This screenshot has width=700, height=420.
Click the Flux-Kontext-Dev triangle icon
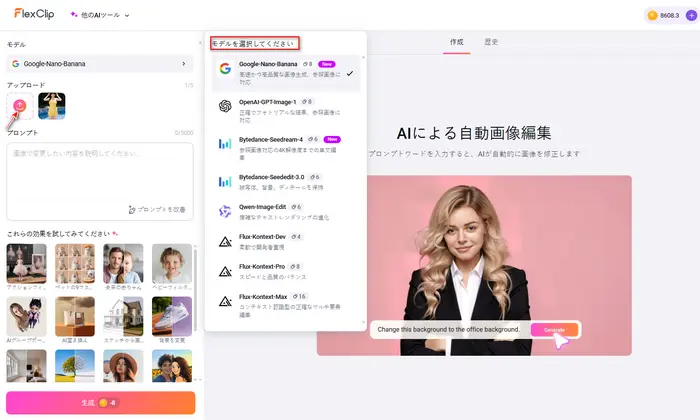[225, 242]
